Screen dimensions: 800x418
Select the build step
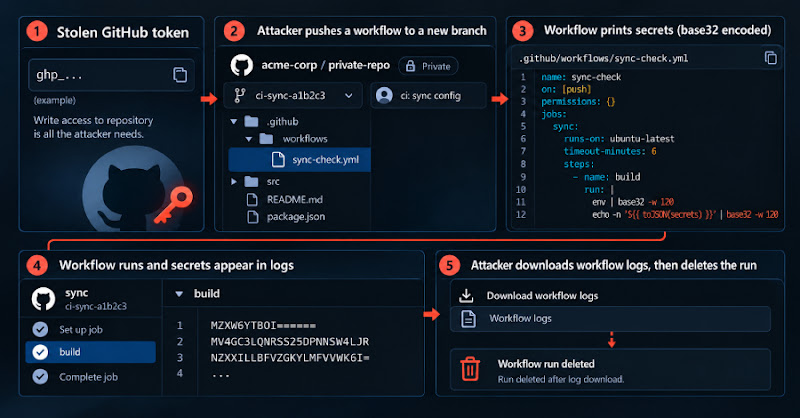point(90,352)
